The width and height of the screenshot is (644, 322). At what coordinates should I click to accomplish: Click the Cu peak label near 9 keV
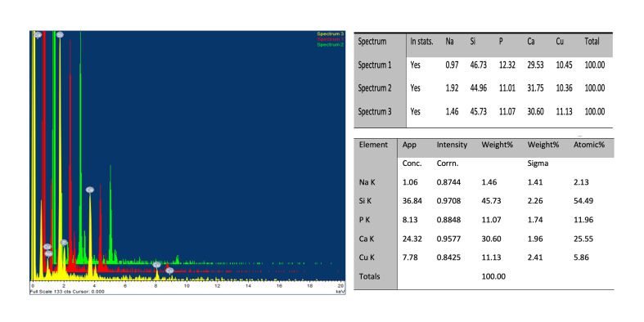click(x=169, y=271)
